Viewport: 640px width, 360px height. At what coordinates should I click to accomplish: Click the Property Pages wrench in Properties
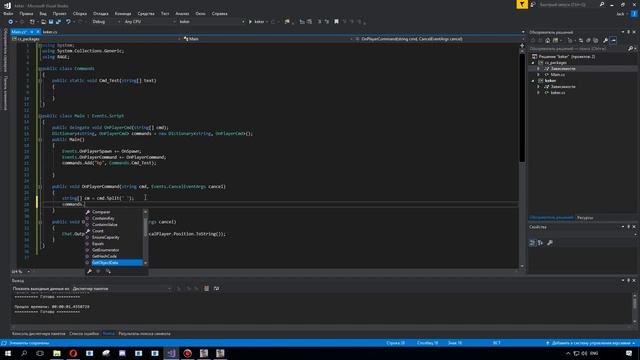click(550, 243)
